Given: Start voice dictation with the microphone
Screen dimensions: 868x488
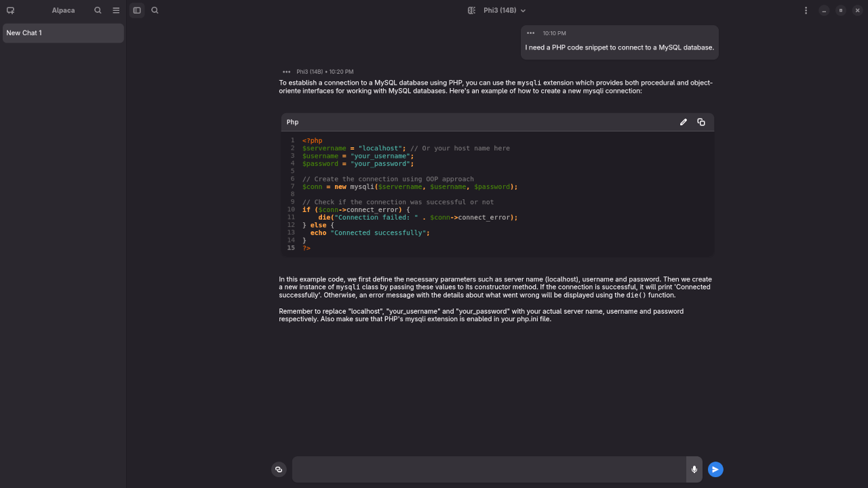Looking at the screenshot, I should pos(694,469).
